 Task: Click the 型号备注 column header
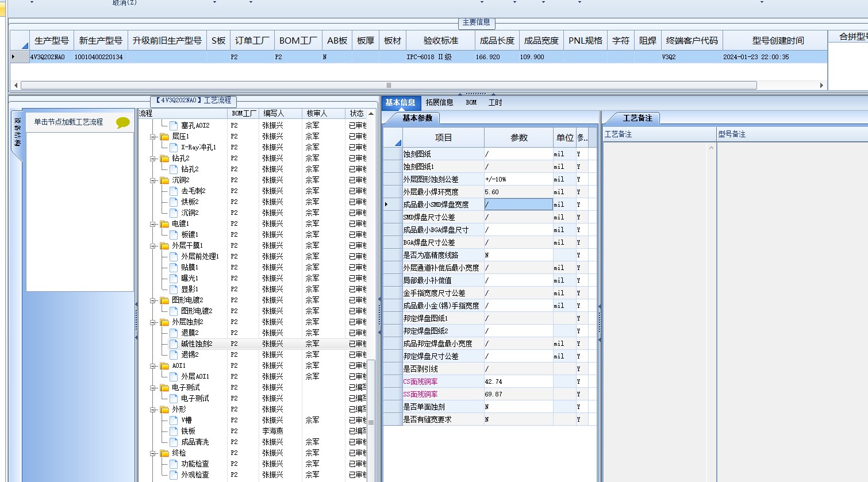(792, 134)
